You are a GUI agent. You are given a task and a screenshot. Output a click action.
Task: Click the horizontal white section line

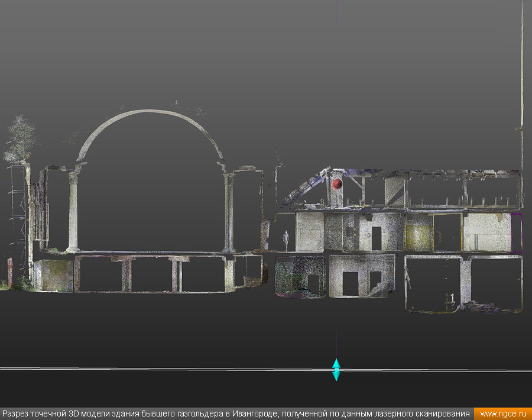pos(177,369)
